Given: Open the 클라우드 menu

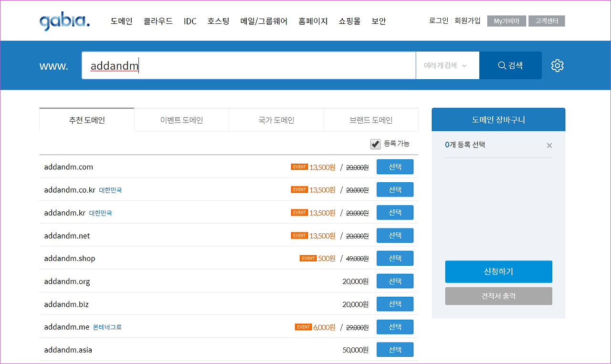Looking at the screenshot, I should coord(158,21).
